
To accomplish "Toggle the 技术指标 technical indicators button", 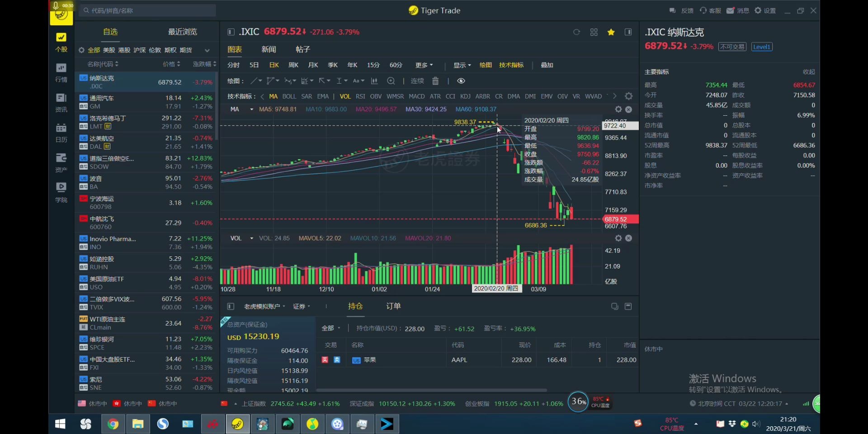I will pos(511,65).
